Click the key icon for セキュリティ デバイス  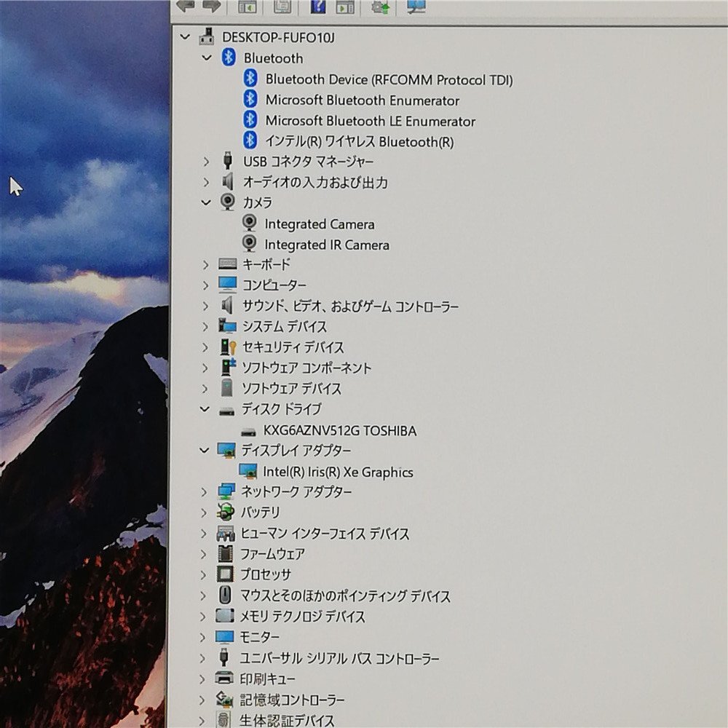point(228,347)
